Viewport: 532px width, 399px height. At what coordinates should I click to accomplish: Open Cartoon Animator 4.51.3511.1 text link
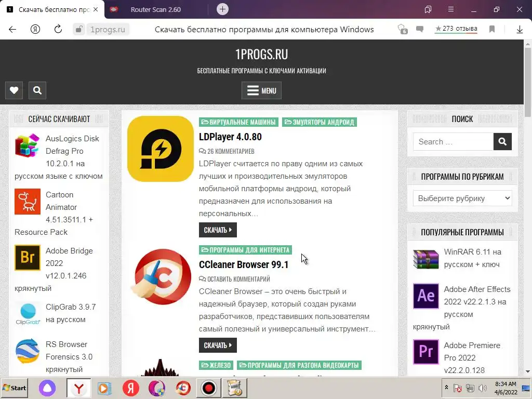[x=54, y=214]
